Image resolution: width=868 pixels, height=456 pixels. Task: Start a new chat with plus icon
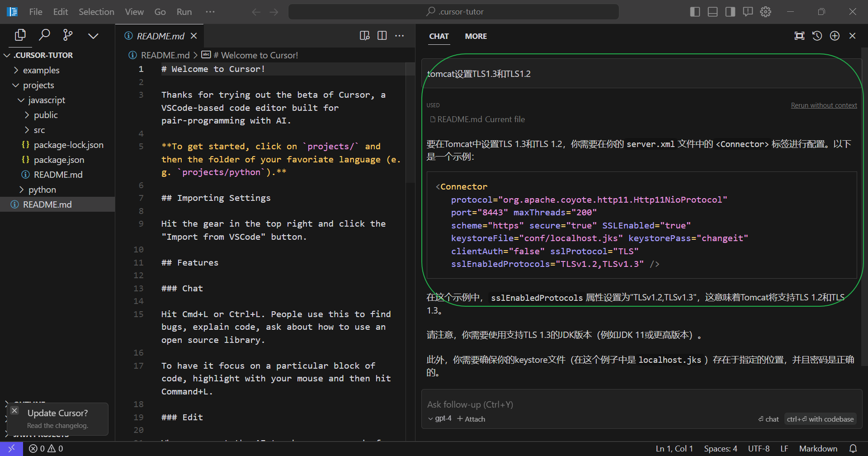835,36
